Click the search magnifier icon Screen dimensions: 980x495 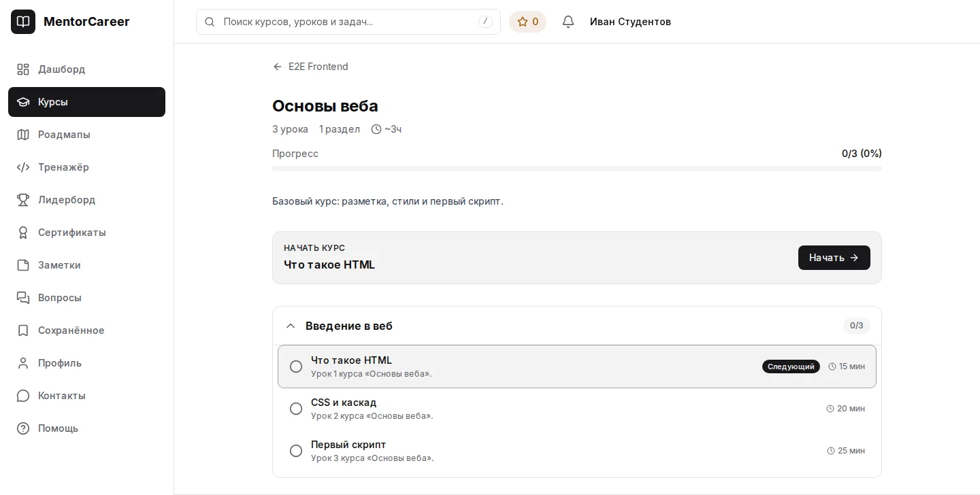tap(210, 22)
